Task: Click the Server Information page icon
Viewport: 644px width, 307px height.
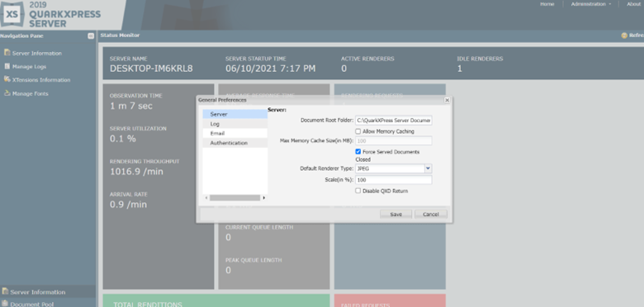Action: pyautogui.click(x=7, y=53)
